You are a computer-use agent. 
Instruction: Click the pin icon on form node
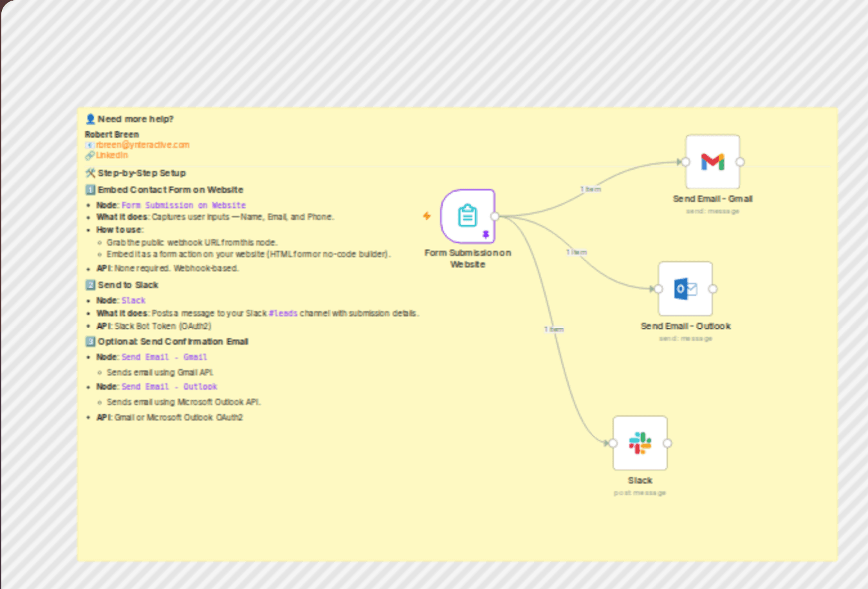(486, 235)
